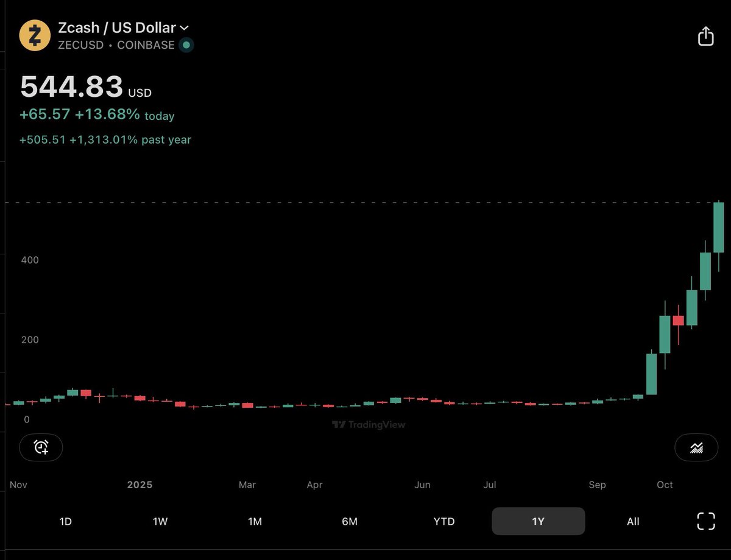Click the 400 price axis label

30,260
